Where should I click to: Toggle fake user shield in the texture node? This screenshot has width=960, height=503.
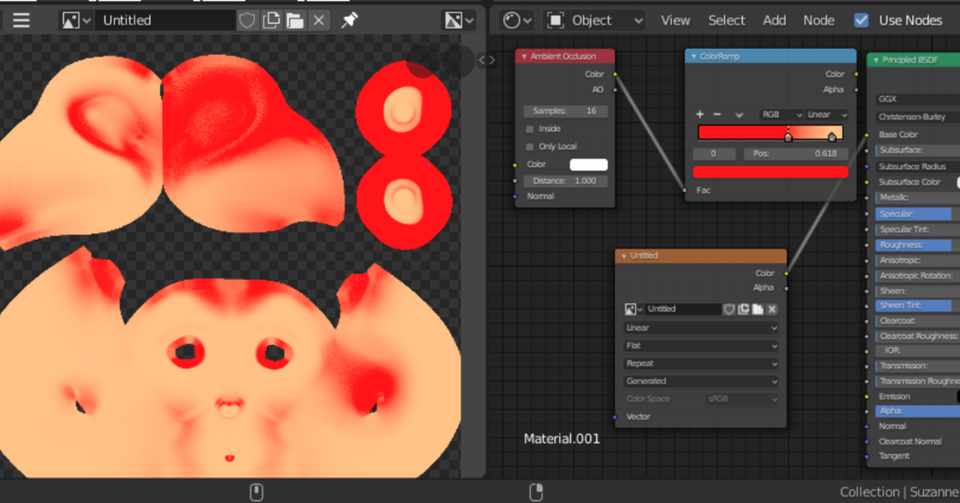click(729, 310)
